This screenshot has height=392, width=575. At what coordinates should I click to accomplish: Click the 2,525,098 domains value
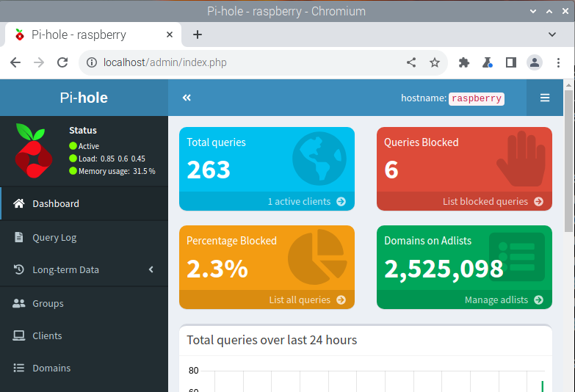point(444,269)
